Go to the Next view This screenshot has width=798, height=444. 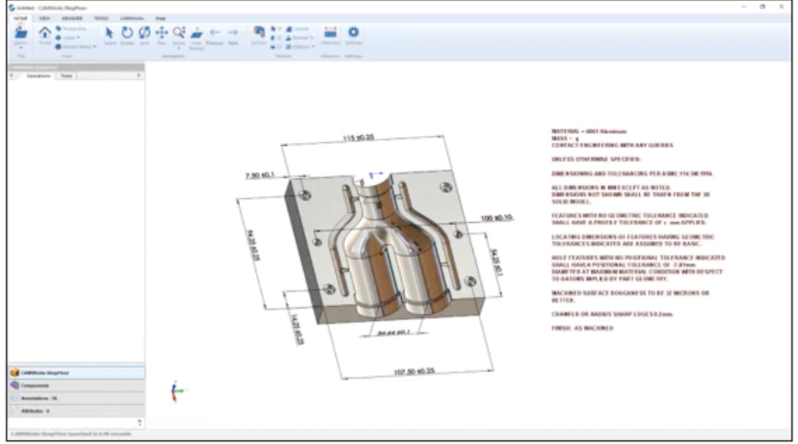[x=232, y=33]
